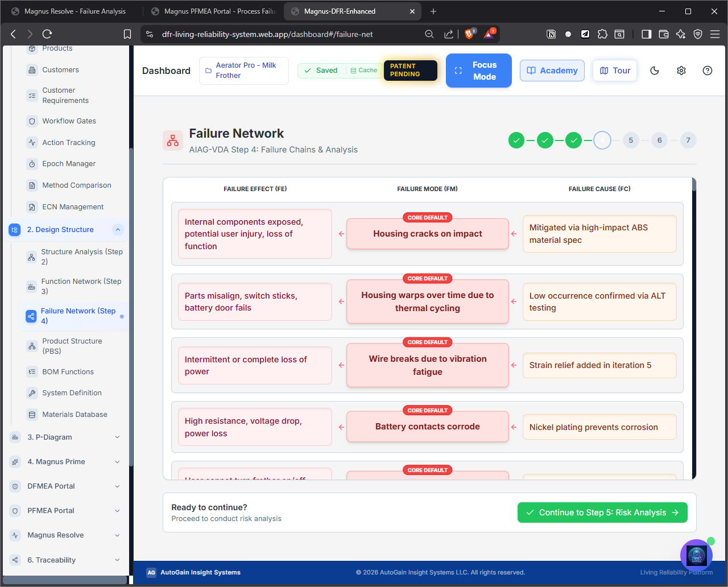This screenshot has width=728, height=587.
Task: Close the Magnus-DFR-Enhanced tab
Action: click(x=412, y=11)
